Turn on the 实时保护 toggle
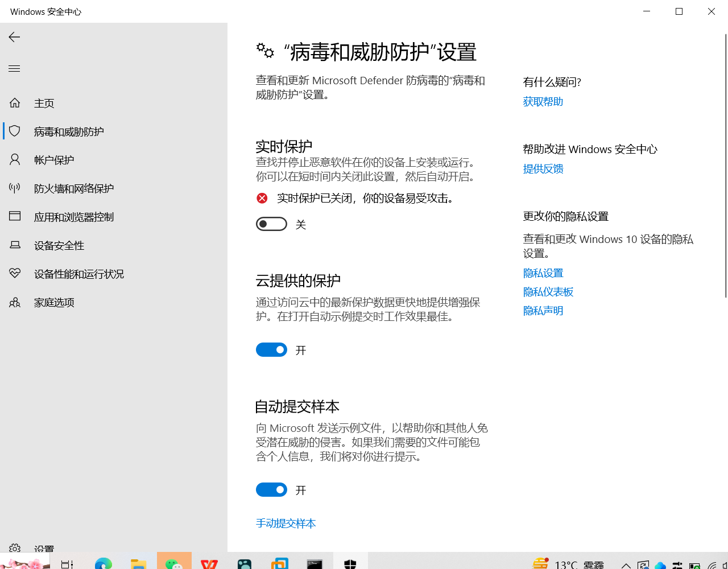This screenshot has height=569, width=728. pyautogui.click(x=271, y=224)
